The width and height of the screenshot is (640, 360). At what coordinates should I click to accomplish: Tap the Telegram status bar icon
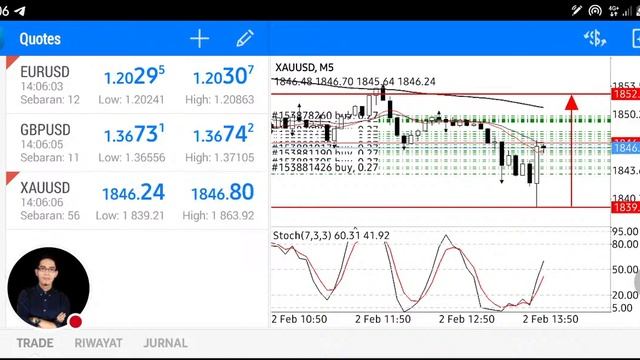click(20, 11)
